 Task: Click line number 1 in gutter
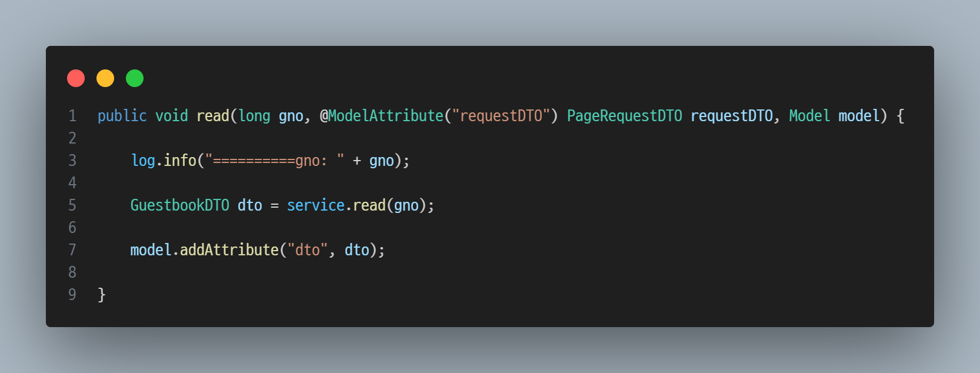(72, 116)
